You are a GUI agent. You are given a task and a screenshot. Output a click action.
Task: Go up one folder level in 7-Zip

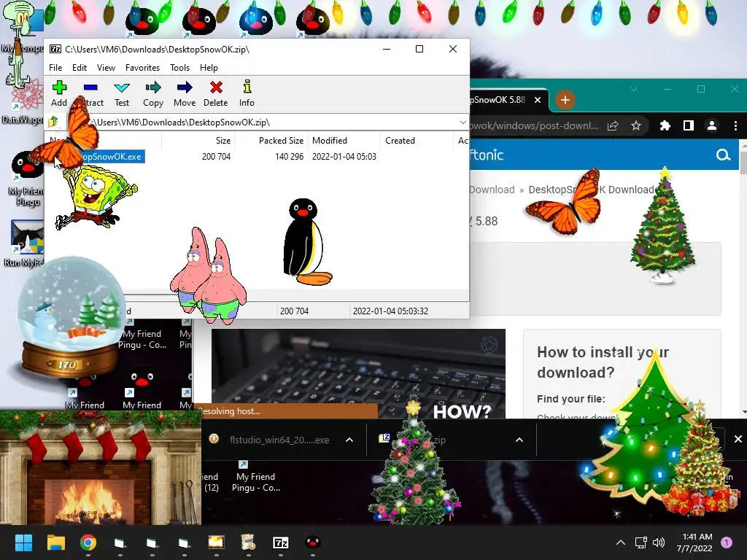click(53, 122)
